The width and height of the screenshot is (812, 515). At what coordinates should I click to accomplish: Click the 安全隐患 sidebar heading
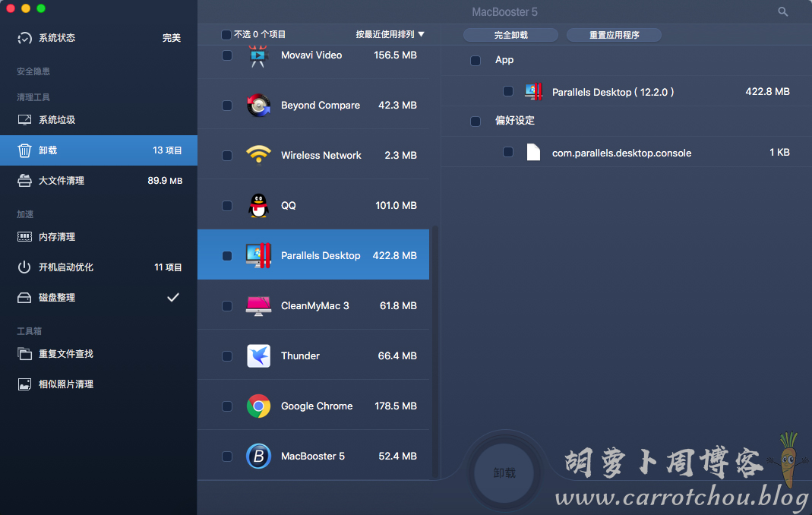click(x=33, y=71)
